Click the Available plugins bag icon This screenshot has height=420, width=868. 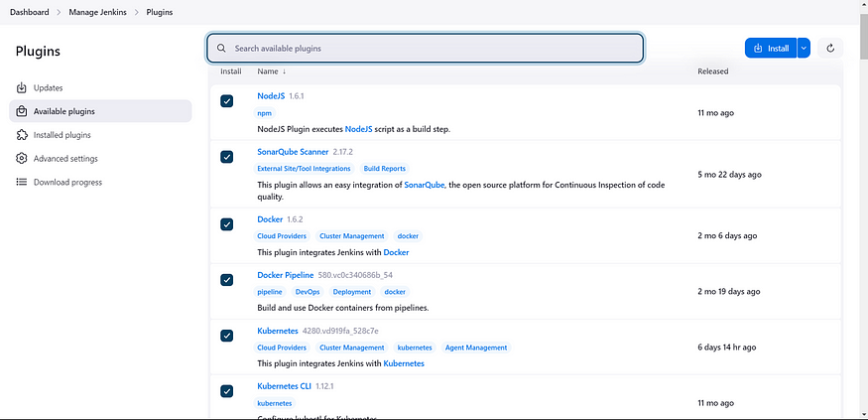coord(21,111)
